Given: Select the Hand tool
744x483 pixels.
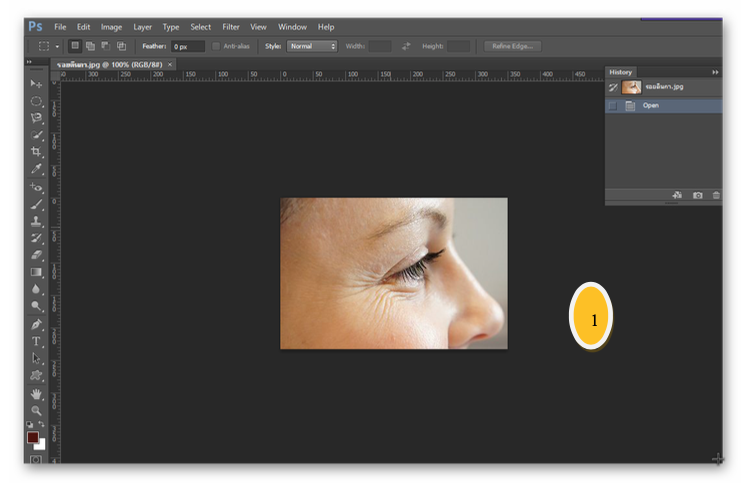Looking at the screenshot, I should [37, 393].
